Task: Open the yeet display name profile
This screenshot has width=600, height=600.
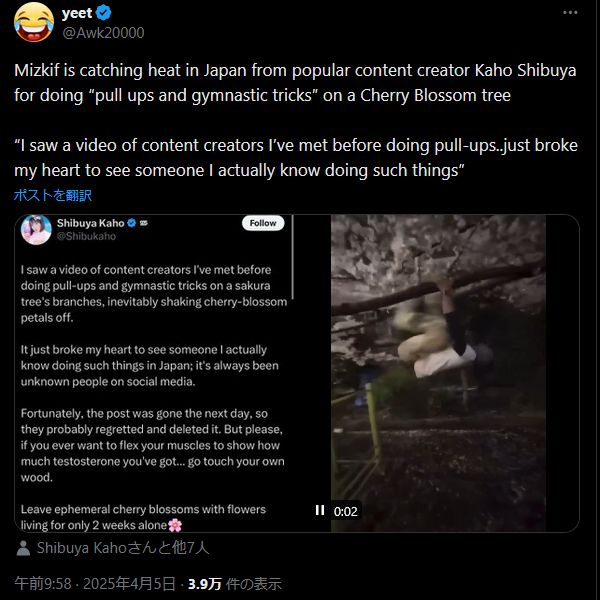Action: click(77, 13)
